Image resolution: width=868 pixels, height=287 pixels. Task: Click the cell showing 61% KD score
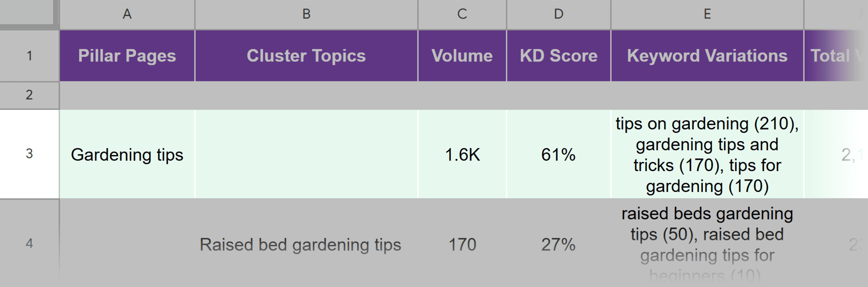tap(558, 155)
